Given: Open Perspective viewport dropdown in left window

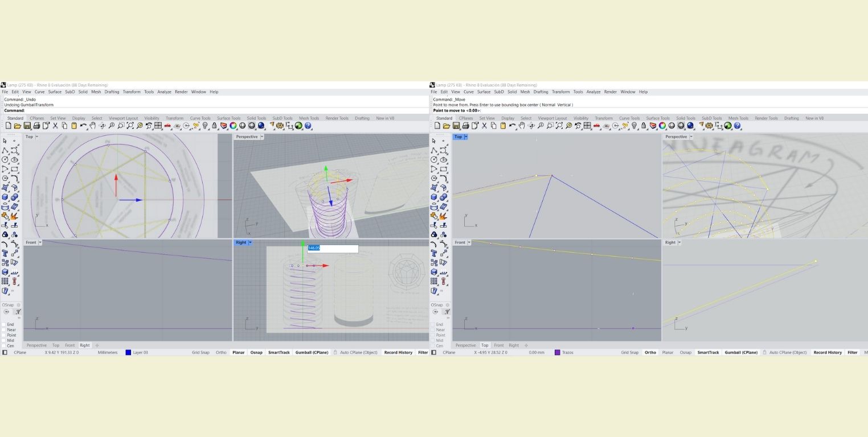Looking at the screenshot, I should pyautogui.click(x=262, y=137).
